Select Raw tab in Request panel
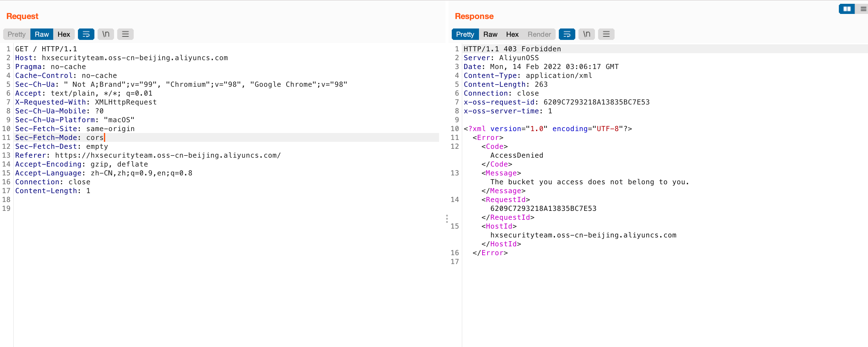Screen dimensions: 868x347 [x=42, y=34]
